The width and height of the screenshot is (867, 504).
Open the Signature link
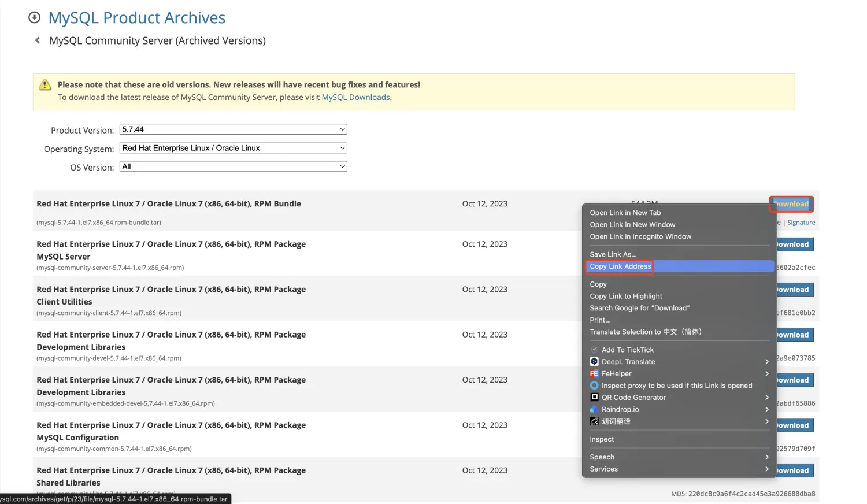pos(801,223)
